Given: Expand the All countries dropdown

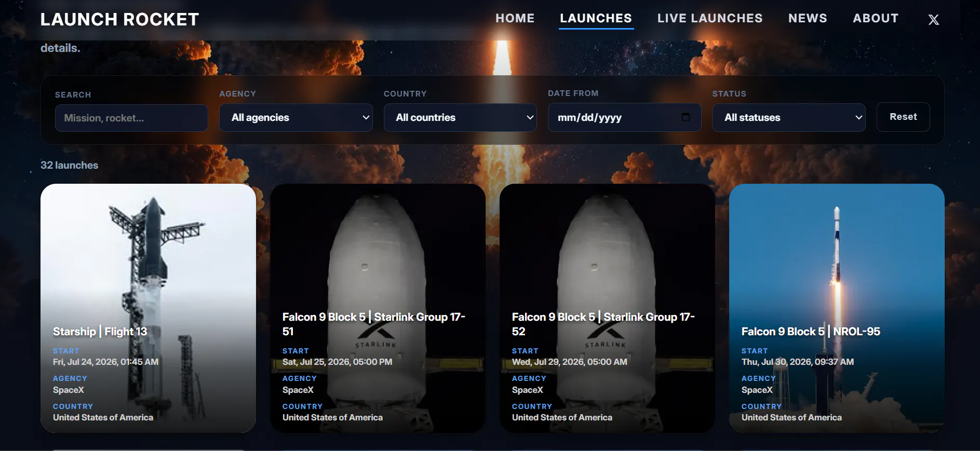Looking at the screenshot, I should click(460, 117).
